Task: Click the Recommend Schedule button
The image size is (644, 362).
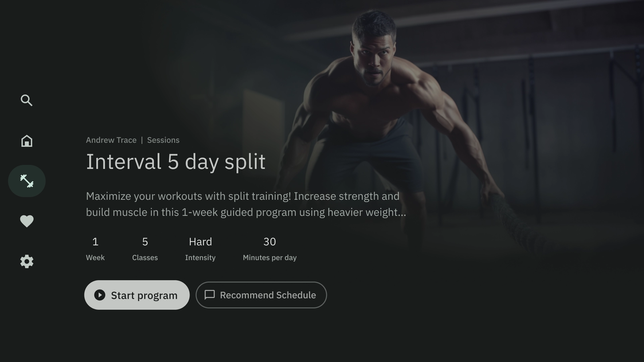Action: click(x=261, y=295)
